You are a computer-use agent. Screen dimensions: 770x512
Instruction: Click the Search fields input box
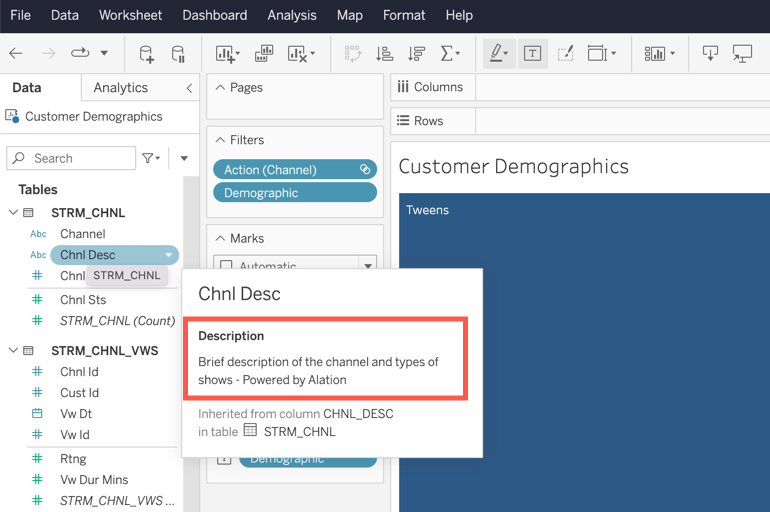71,158
